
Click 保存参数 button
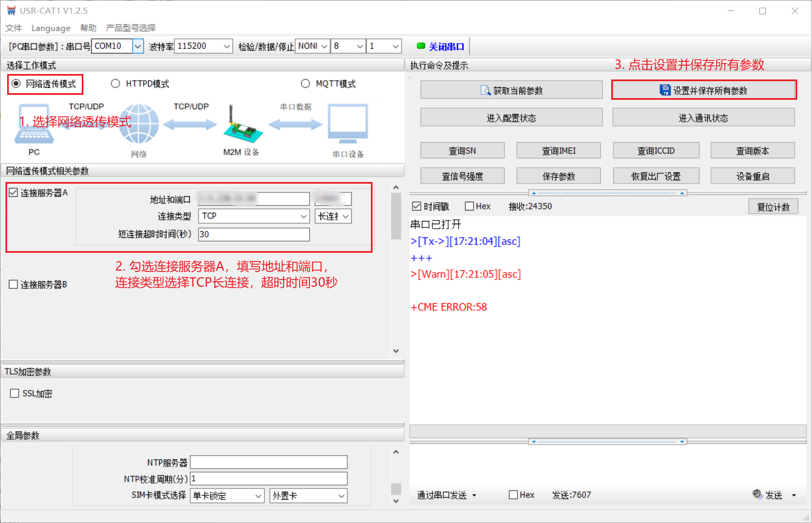(x=559, y=176)
